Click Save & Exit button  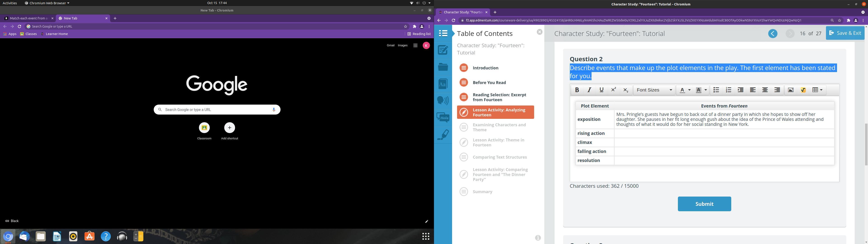pos(845,33)
